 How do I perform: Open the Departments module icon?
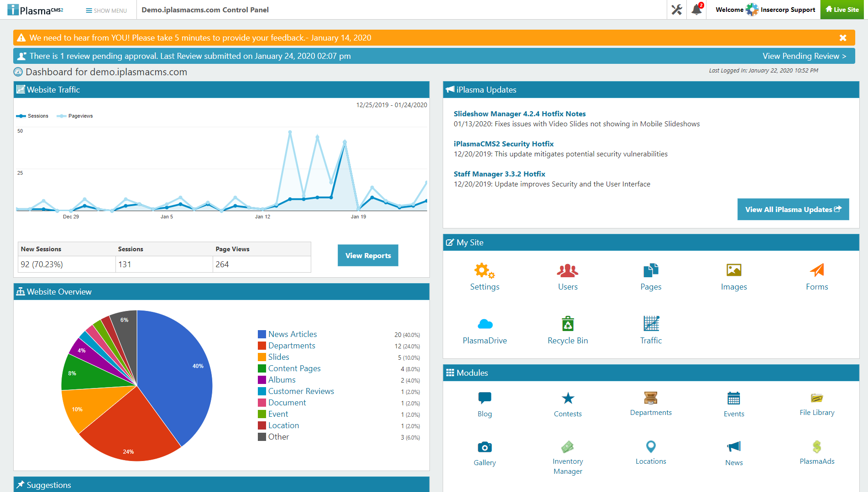pos(651,398)
